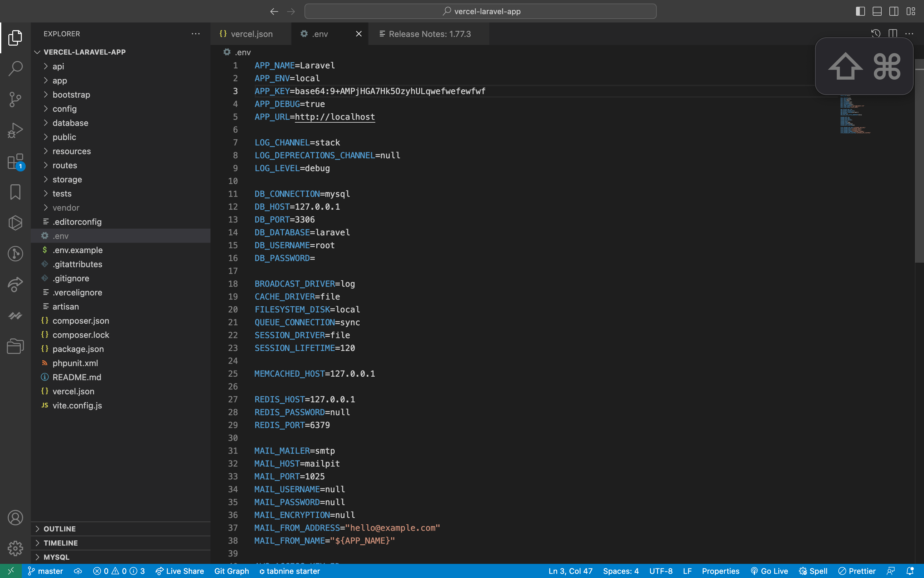Click tabnine starter in status bar
Image resolution: width=924 pixels, height=578 pixels.
[289, 571]
